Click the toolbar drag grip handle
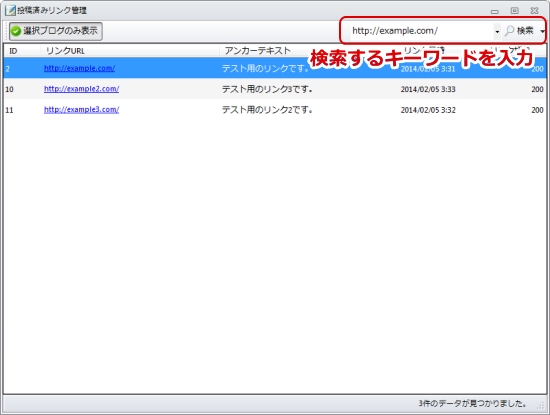Image resolution: width=550 pixels, height=415 pixels. [6, 31]
